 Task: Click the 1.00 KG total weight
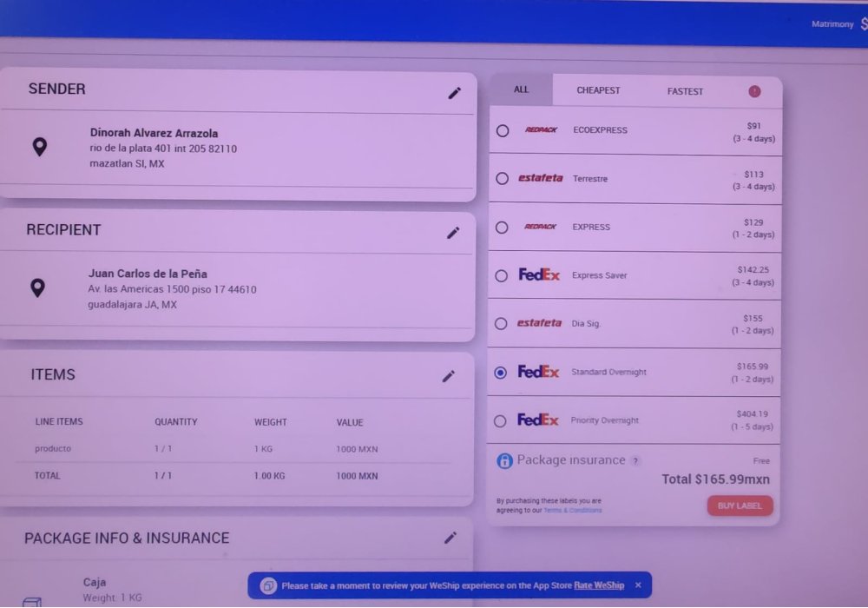tap(270, 476)
